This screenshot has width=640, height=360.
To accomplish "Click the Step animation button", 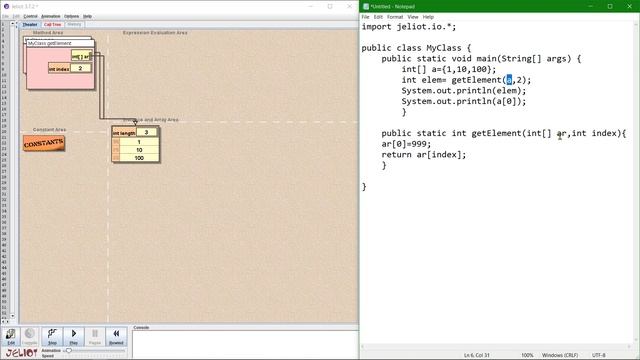I will 52,337.
